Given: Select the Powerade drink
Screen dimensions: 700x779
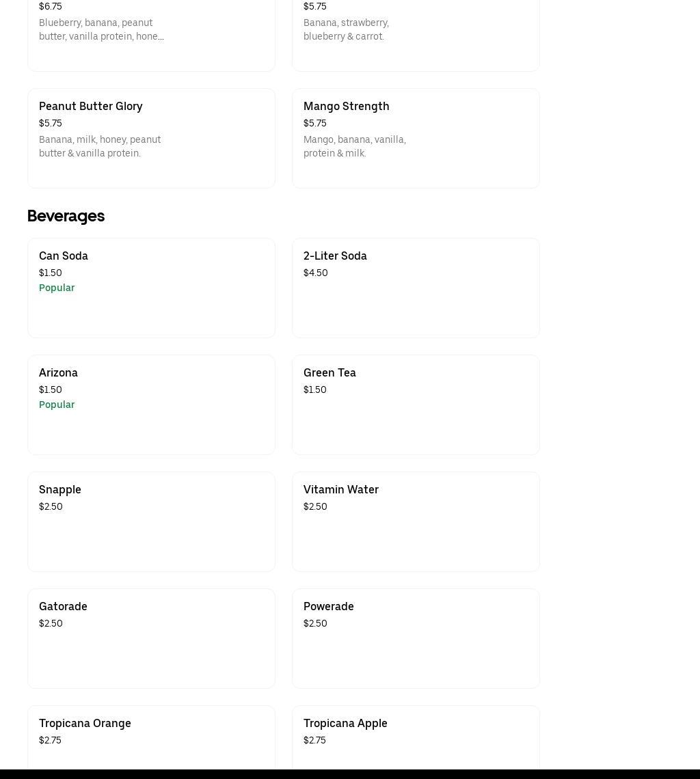Looking at the screenshot, I should point(415,638).
